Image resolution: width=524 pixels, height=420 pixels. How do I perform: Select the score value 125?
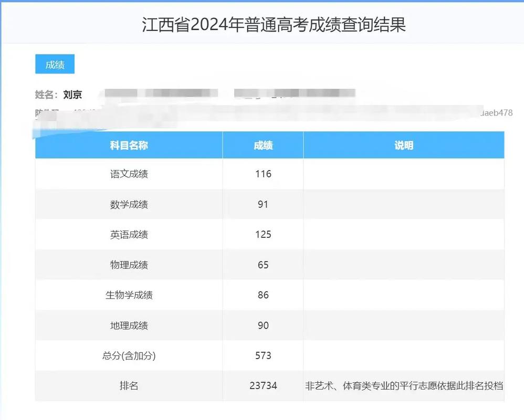click(263, 235)
